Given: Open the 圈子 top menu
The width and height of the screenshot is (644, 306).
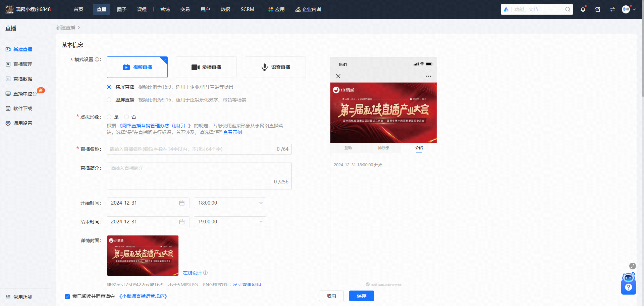Looking at the screenshot, I should pyautogui.click(x=122, y=9).
